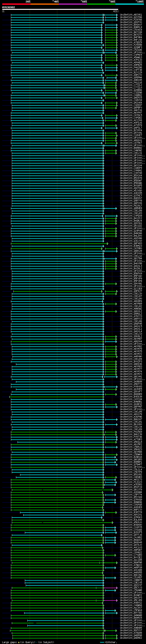Select the UniRef100_Q1HR32 label

click(x=131, y=404)
